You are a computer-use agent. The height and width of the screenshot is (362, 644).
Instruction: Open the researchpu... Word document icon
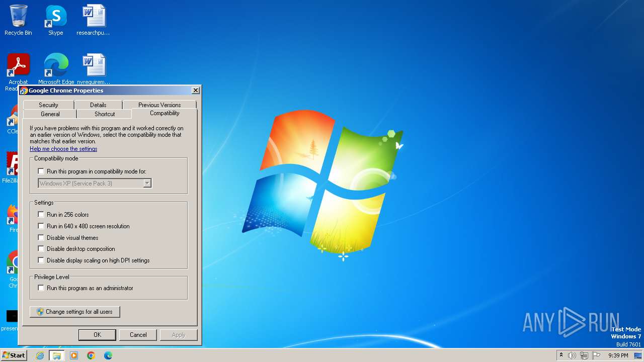(x=94, y=20)
